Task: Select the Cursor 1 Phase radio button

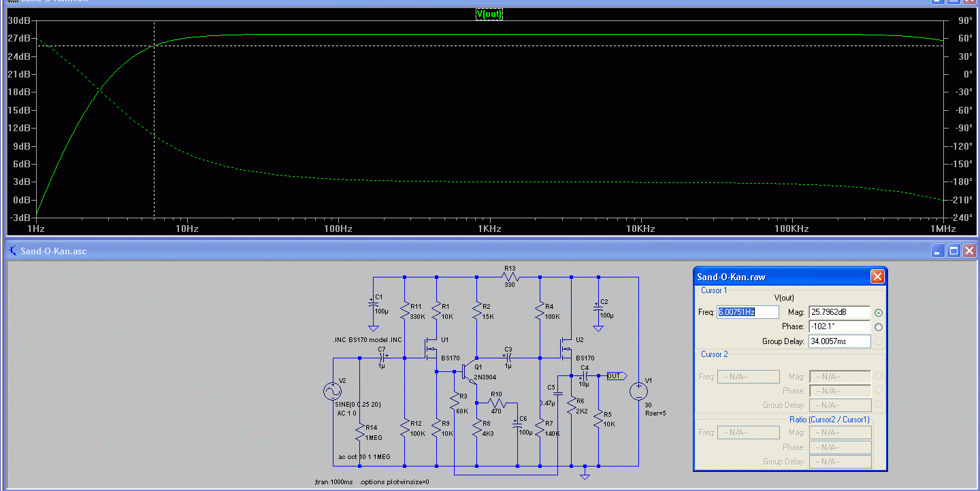Action: pos(879,327)
